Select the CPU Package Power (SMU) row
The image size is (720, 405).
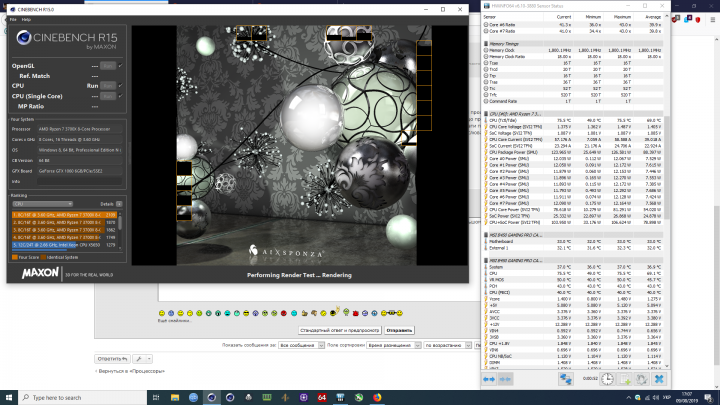pos(574,152)
